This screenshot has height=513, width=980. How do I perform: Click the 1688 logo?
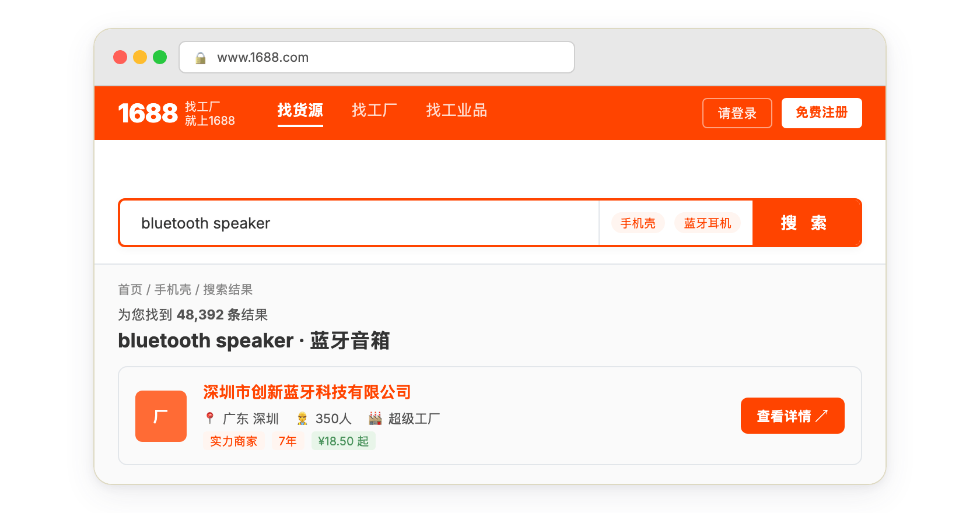click(148, 113)
